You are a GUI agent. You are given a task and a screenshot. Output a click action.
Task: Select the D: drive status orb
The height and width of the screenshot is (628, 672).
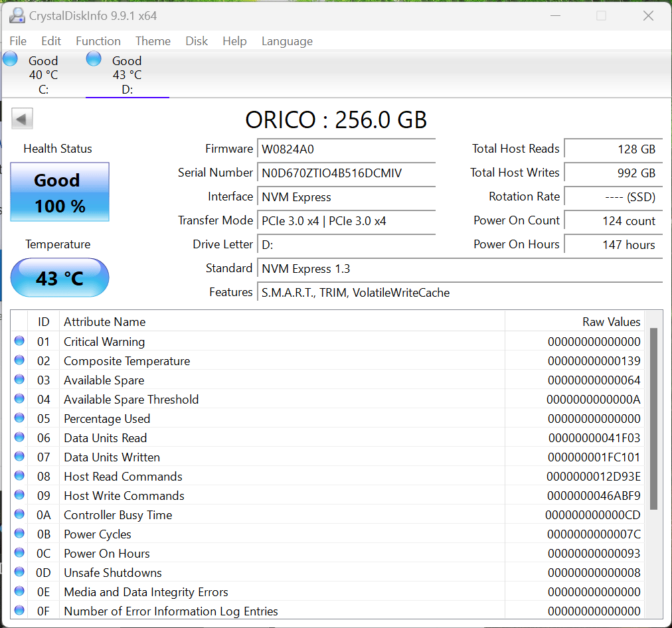point(94,58)
